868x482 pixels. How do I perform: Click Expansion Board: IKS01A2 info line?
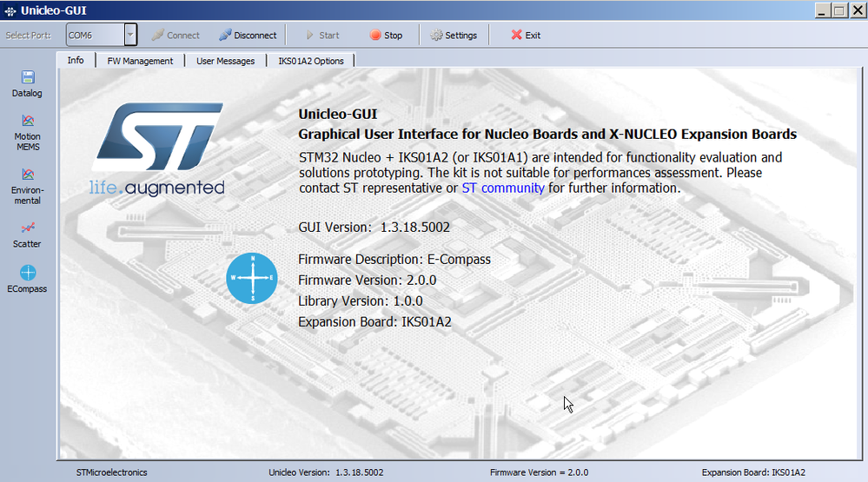pyautogui.click(x=374, y=322)
